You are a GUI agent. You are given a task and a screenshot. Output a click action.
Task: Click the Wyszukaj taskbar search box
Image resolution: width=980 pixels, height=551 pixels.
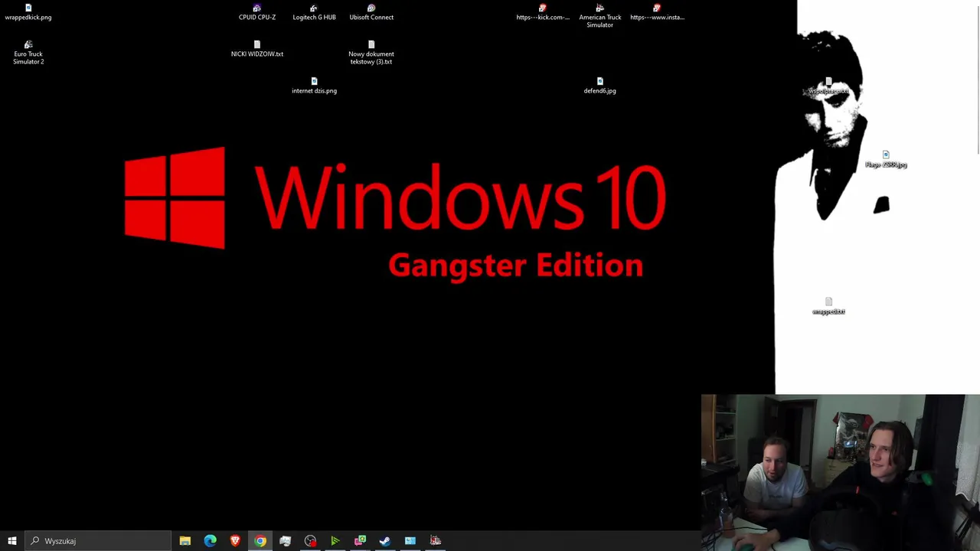click(98, 541)
